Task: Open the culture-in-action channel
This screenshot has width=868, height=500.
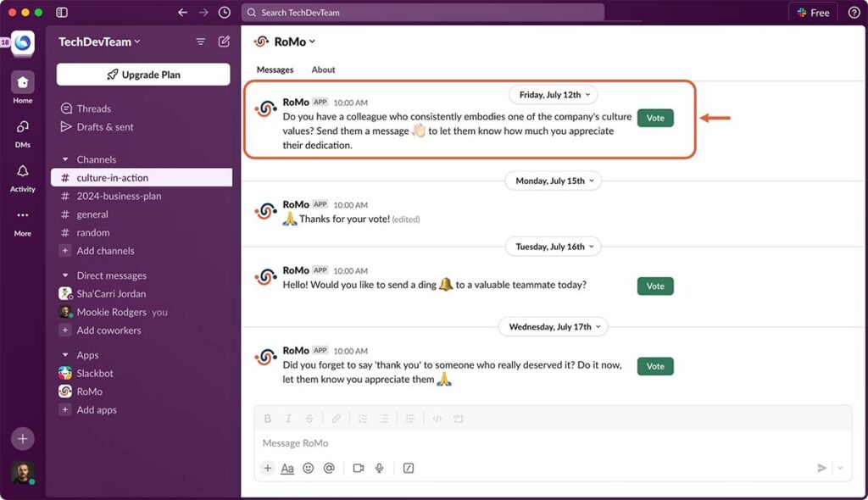Action: [x=142, y=177]
